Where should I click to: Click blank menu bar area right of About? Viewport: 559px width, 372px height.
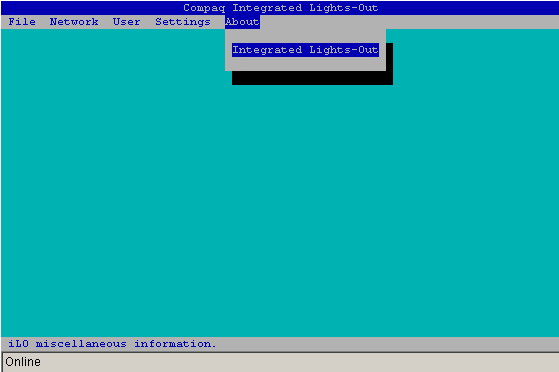point(409,22)
